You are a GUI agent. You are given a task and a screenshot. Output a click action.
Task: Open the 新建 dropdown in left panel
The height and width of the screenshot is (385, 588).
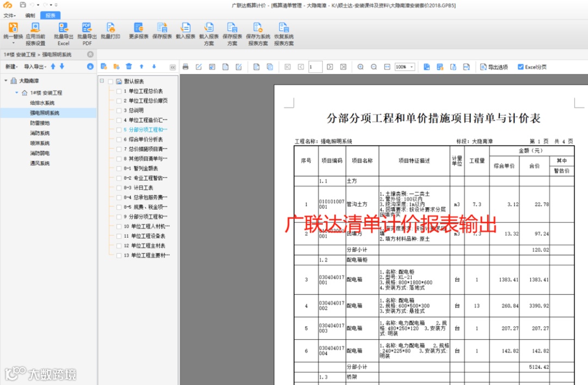[x=11, y=67]
